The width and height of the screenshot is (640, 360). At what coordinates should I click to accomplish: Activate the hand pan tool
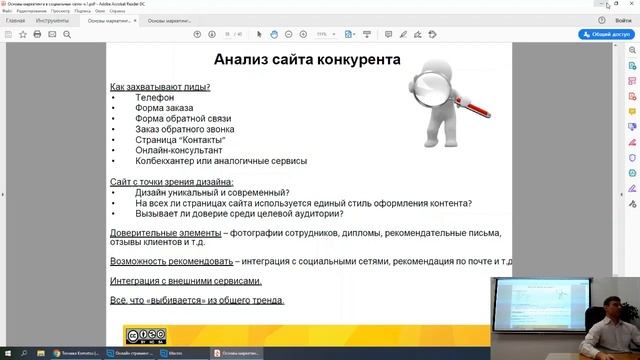click(274, 34)
